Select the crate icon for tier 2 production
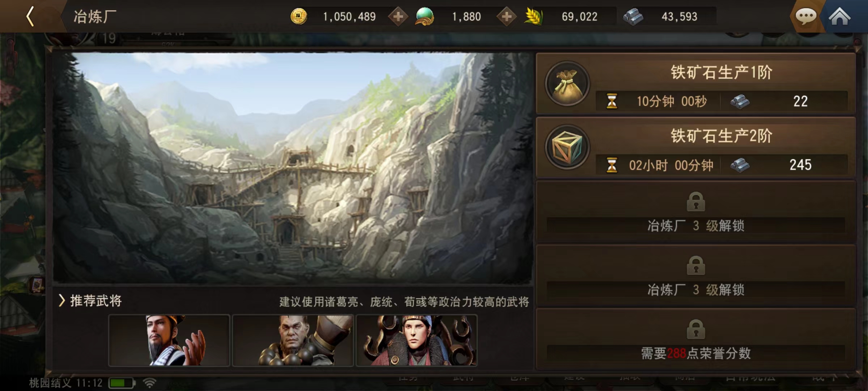868x391 pixels. click(x=567, y=147)
